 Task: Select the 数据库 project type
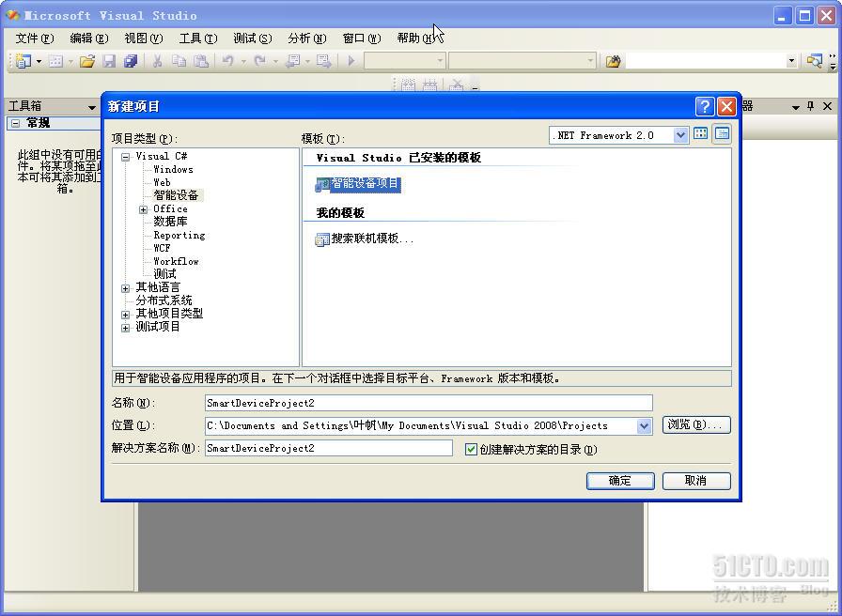pyautogui.click(x=170, y=222)
